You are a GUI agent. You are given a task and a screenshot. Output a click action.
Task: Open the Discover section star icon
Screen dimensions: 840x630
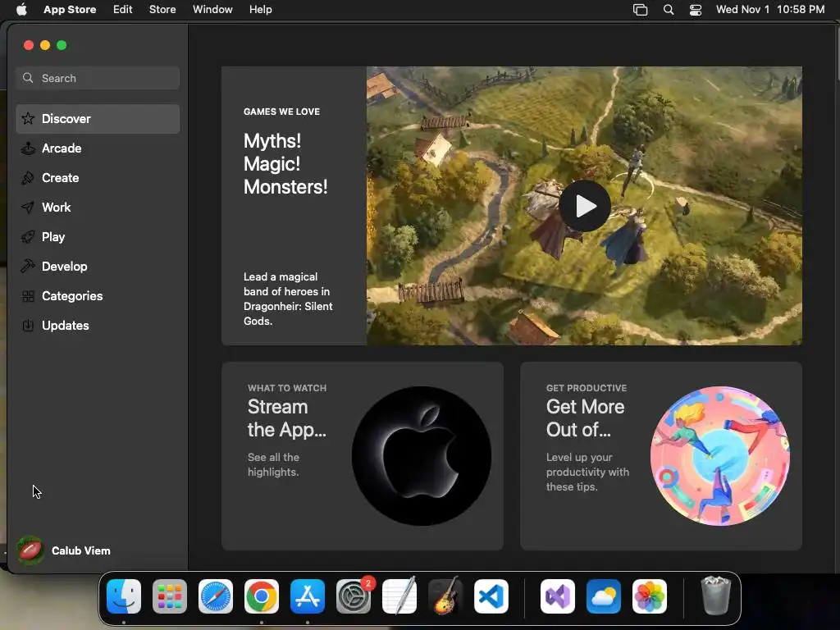tap(28, 118)
